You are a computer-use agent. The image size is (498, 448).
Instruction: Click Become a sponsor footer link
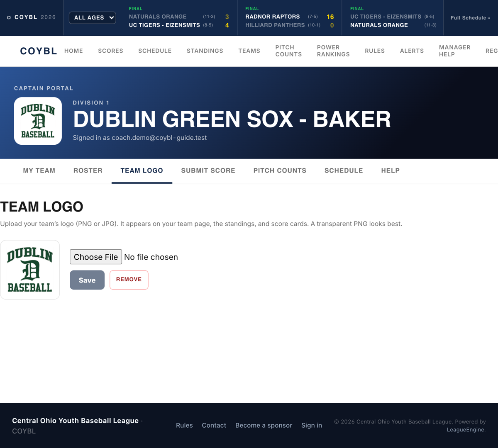point(264,425)
